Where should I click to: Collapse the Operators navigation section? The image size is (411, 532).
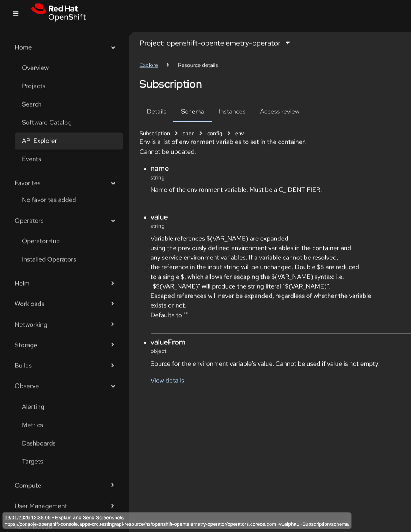(x=65, y=221)
